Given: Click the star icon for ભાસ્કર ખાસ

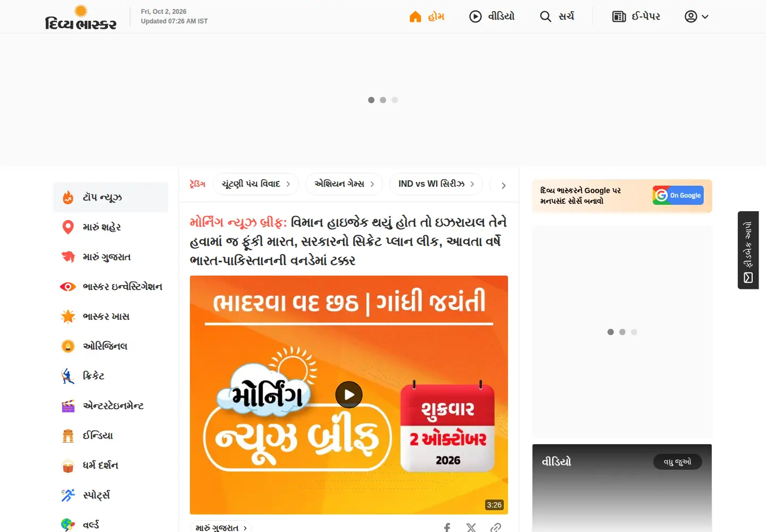Looking at the screenshot, I should click(68, 317).
